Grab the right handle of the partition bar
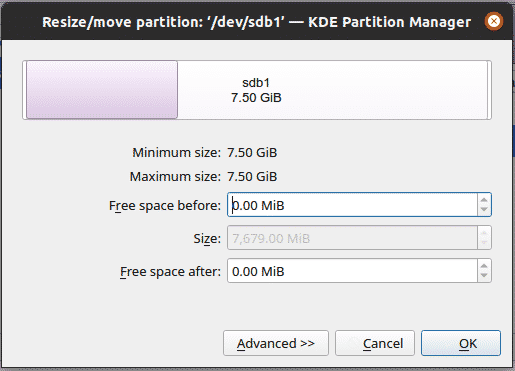The image size is (515, 371). tap(489, 90)
